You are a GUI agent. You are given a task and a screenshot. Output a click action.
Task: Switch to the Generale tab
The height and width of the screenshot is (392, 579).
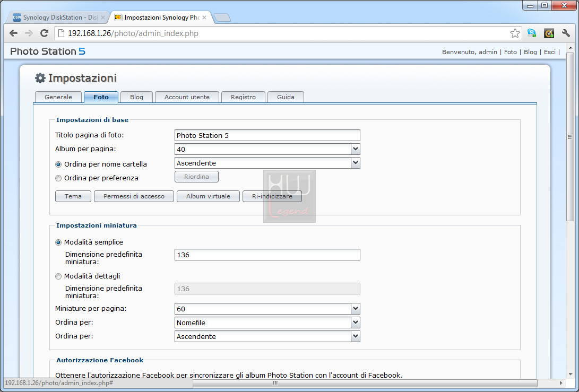tap(58, 97)
